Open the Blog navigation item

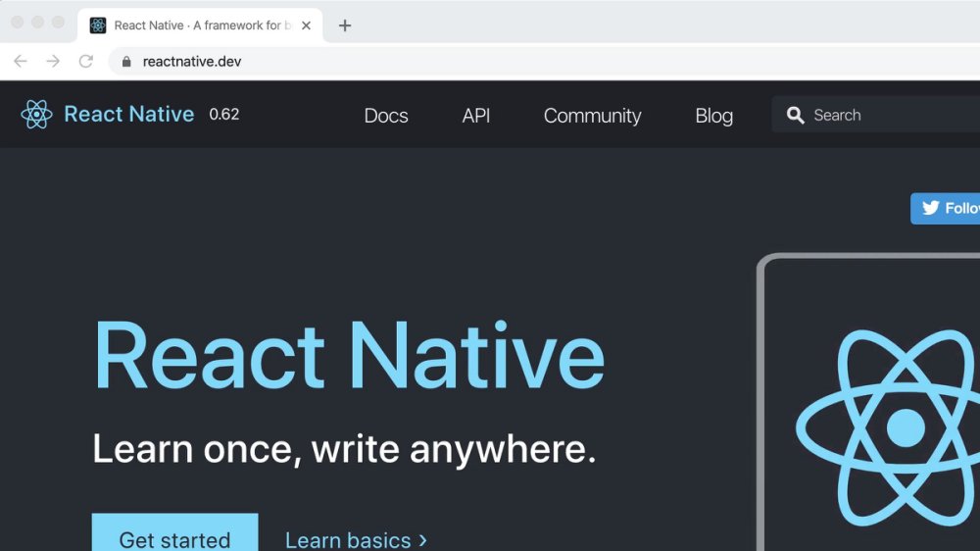714,116
